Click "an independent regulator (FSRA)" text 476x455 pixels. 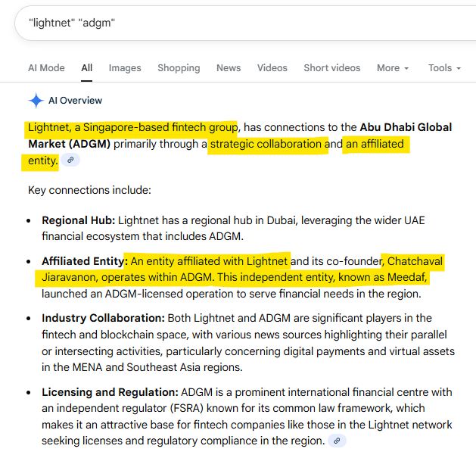click(123, 408)
